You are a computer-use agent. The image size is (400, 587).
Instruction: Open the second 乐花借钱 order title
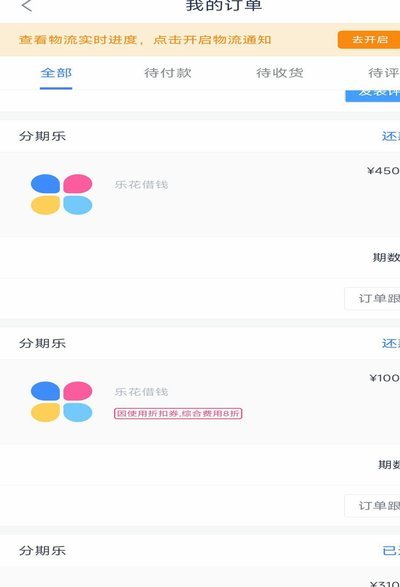141,392
